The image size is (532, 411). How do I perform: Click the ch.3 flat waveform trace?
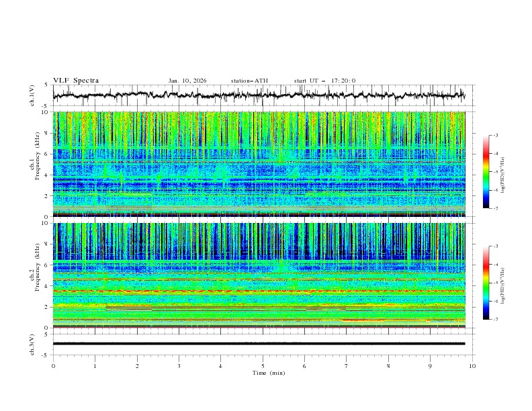[x=262, y=343]
